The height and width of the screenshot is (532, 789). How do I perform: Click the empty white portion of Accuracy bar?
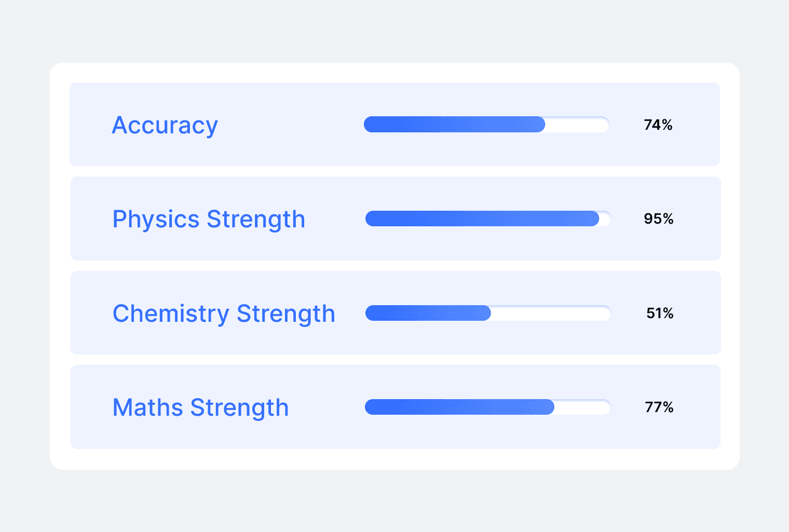576,125
